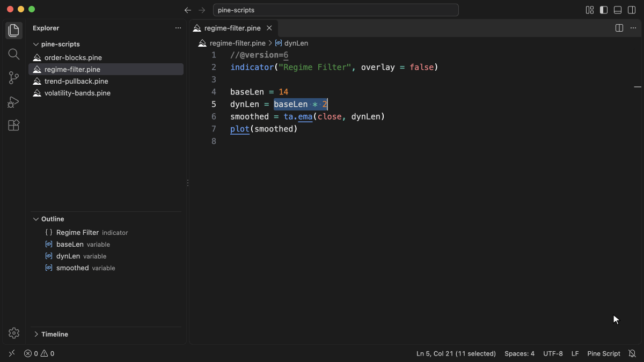Open the Extensions view
This screenshot has height=362, width=644.
pos(14,125)
